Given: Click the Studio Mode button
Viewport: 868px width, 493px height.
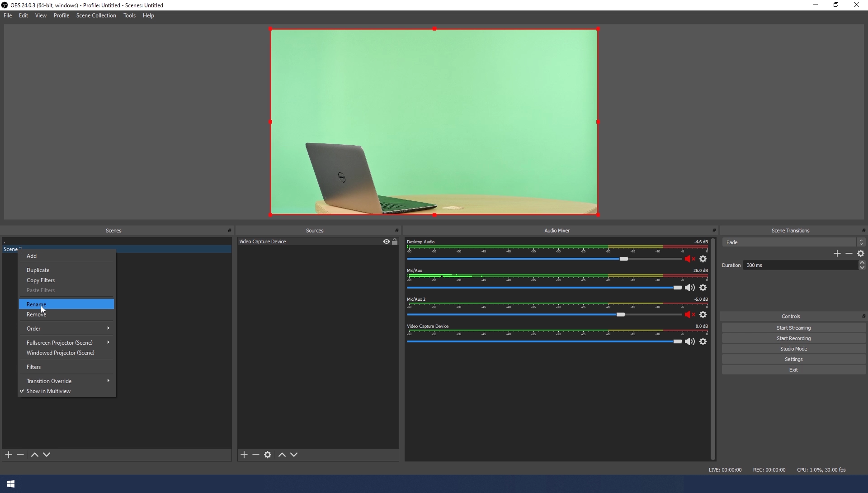Looking at the screenshot, I should 793,349.
